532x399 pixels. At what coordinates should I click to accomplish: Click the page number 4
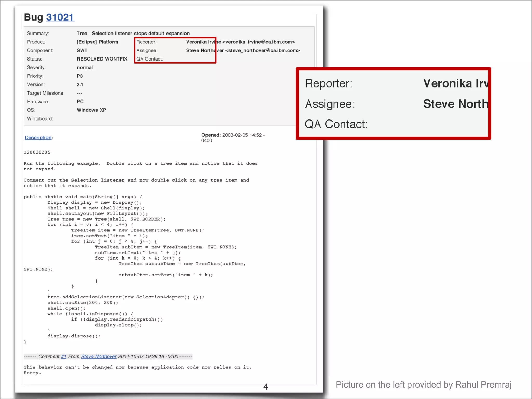[x=265, y=387]
